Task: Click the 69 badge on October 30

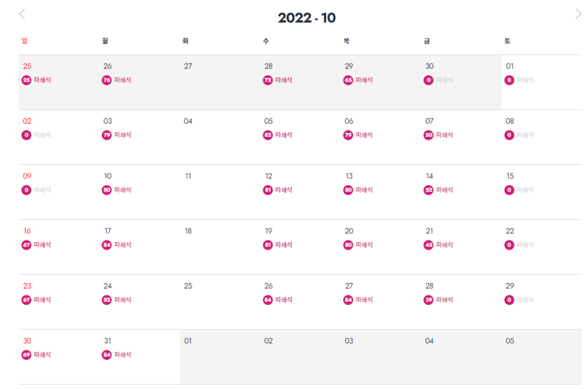Action: [x=26, y=355]
